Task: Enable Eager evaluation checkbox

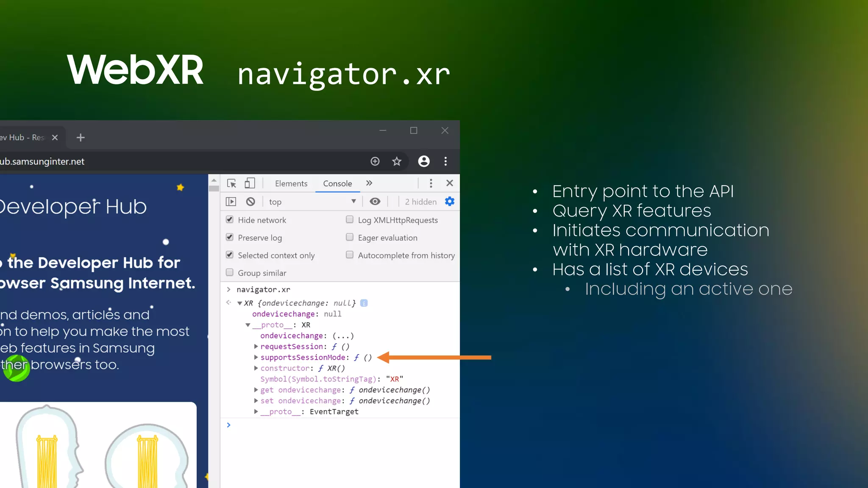Action: [350, 237]
